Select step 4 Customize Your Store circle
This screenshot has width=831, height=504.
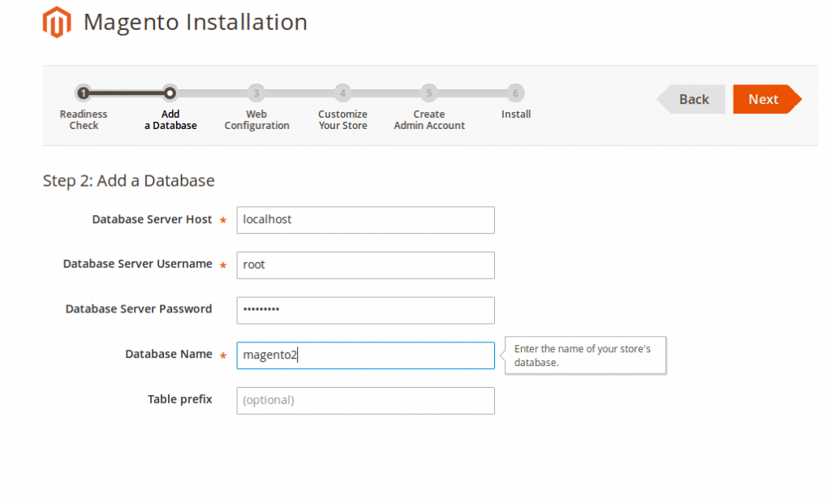click(342, 93)
